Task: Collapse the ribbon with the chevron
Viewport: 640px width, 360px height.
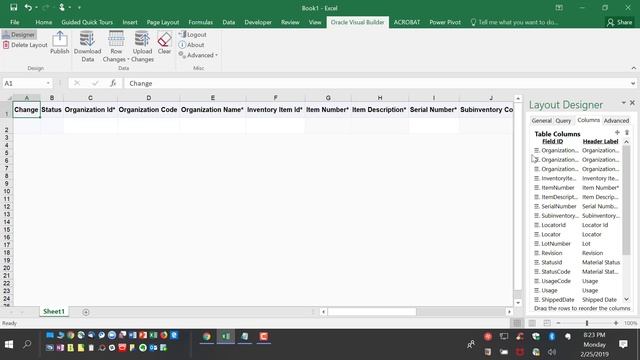Action: click(x=634, y=68)
